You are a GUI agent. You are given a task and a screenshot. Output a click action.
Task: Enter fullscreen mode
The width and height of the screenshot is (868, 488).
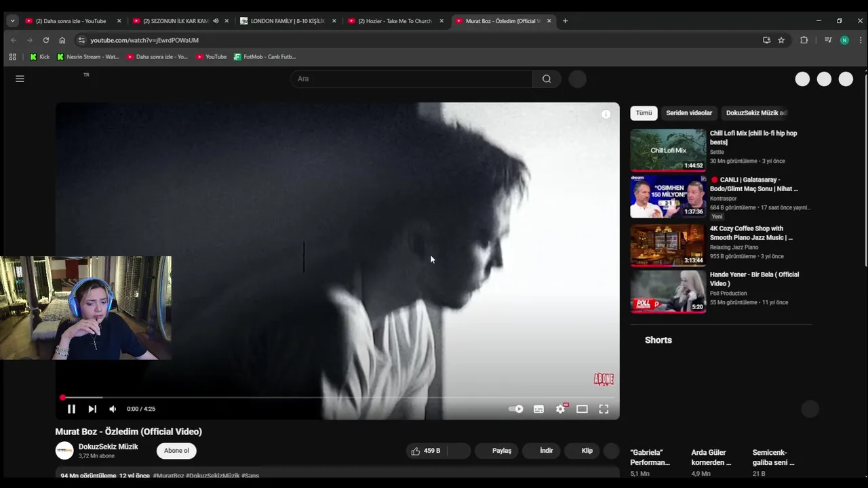[x=604, y=409]
